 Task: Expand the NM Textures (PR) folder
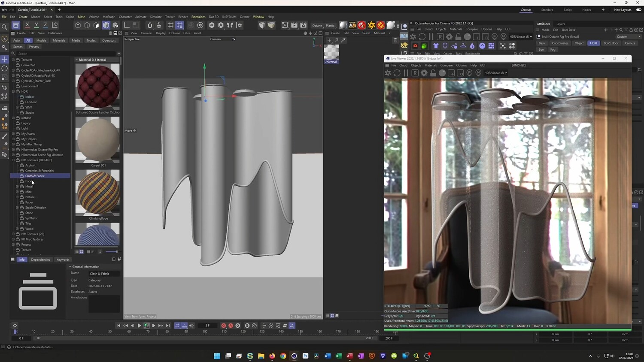pos(13,234)
